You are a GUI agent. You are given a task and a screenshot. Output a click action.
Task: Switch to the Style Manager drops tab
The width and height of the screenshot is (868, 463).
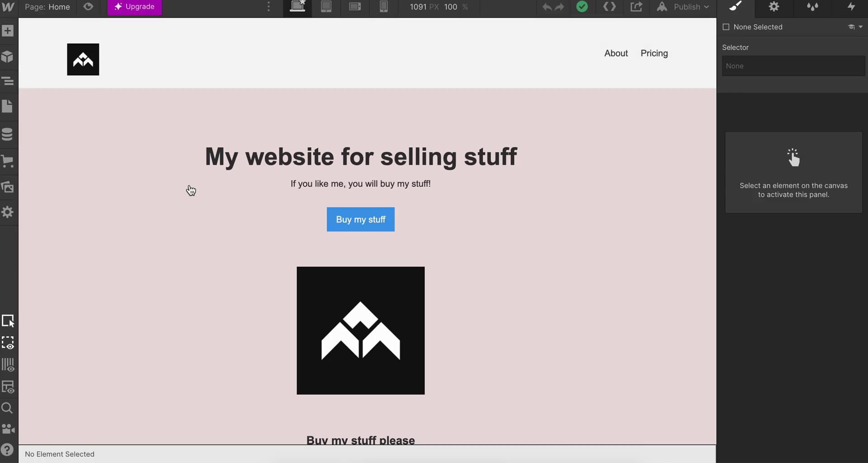click(812, 7)
